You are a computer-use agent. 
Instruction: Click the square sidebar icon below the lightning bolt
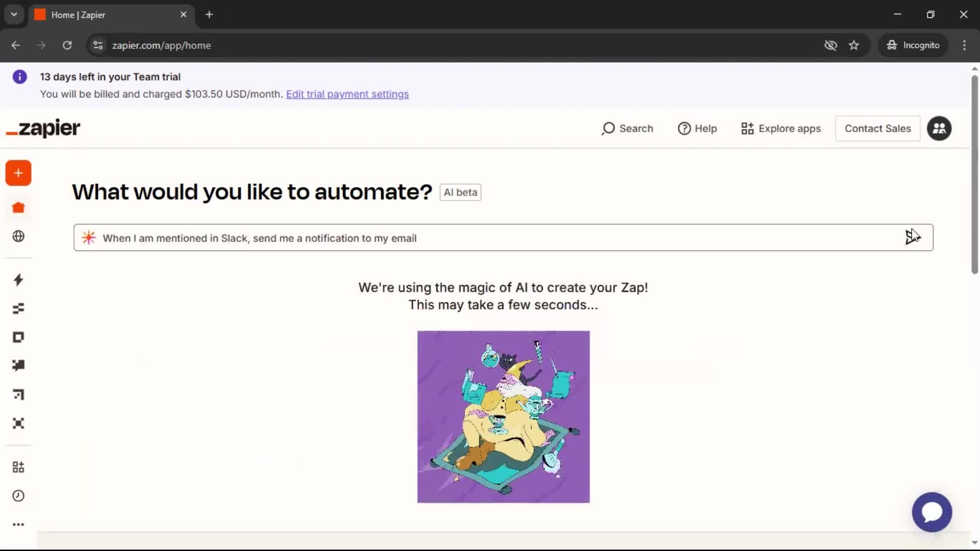tap(18, 337)
